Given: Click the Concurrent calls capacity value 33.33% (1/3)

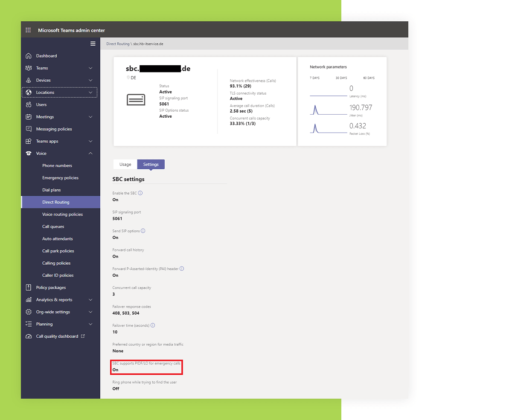Looking at the screenshot, I should (243, 124).
